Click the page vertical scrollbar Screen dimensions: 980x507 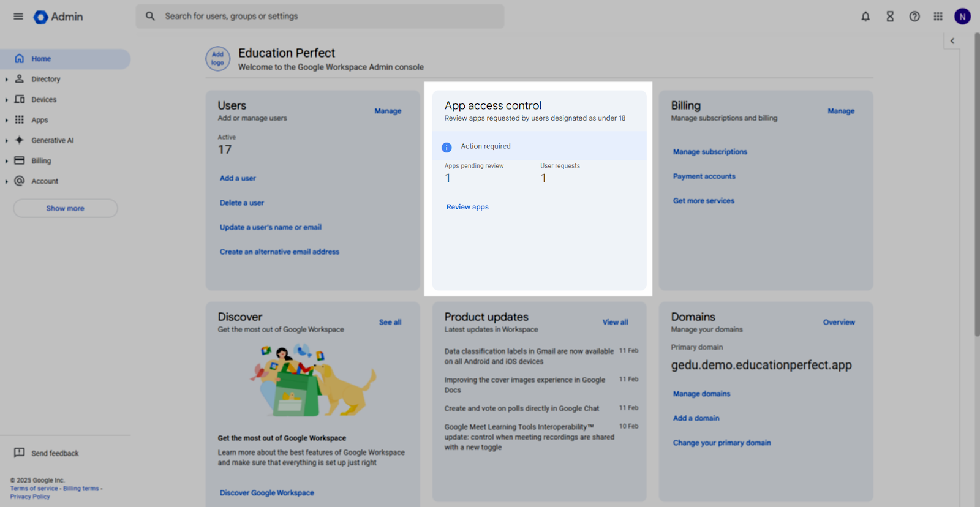976,184
